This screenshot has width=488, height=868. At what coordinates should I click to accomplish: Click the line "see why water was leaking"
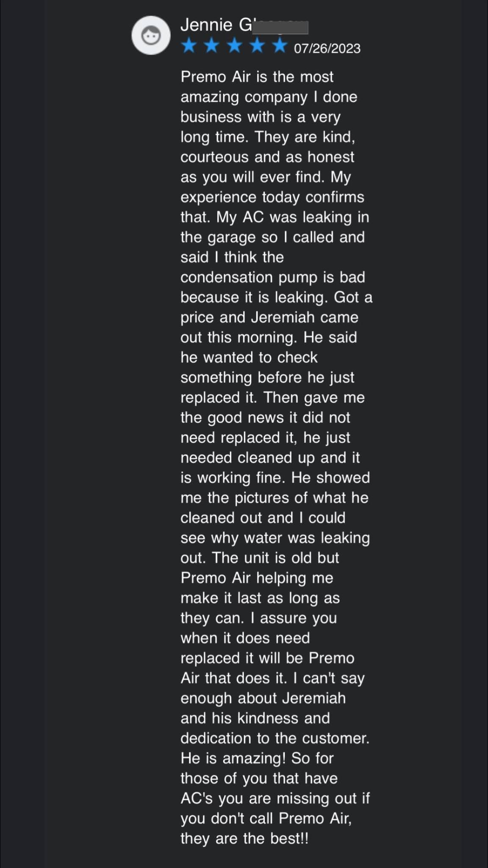275,538
